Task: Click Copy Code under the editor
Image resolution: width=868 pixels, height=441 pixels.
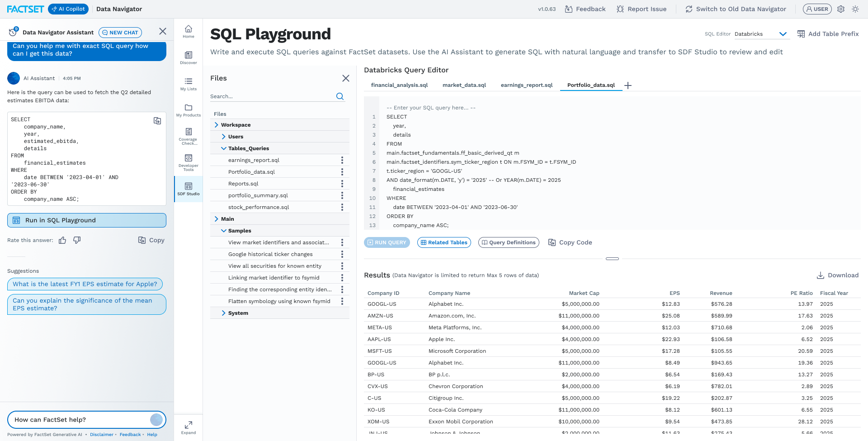Action: click(x=570, y=242)
